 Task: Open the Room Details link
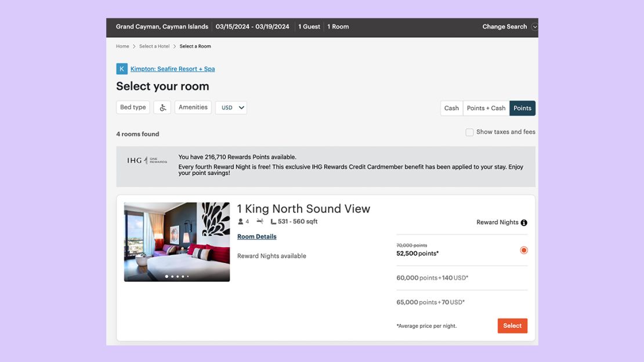[x=256, y=237]
